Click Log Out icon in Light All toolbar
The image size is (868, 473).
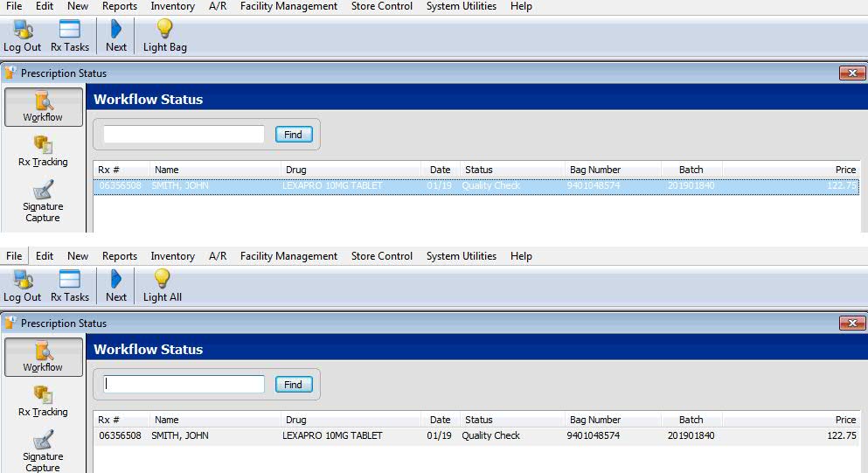click(x=23, y=279)
